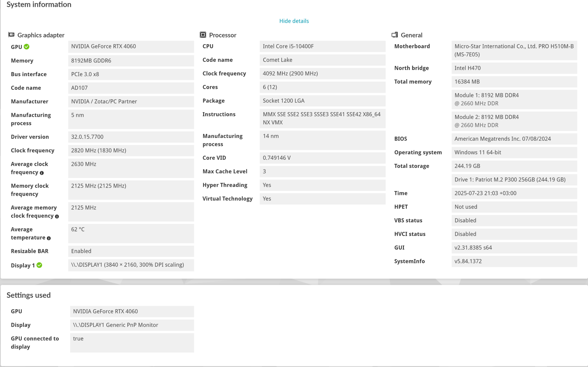Click the Graphics adapter card icon
The image size is (588, 367).
click(x=11, y=35)
